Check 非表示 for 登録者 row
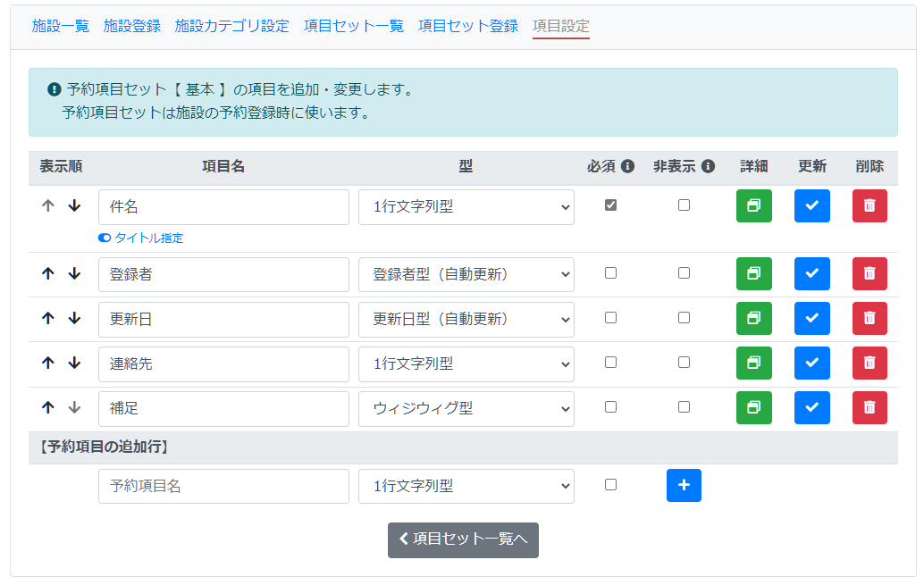Viewport: 924px width, 585px height. (x=684, y=272)
